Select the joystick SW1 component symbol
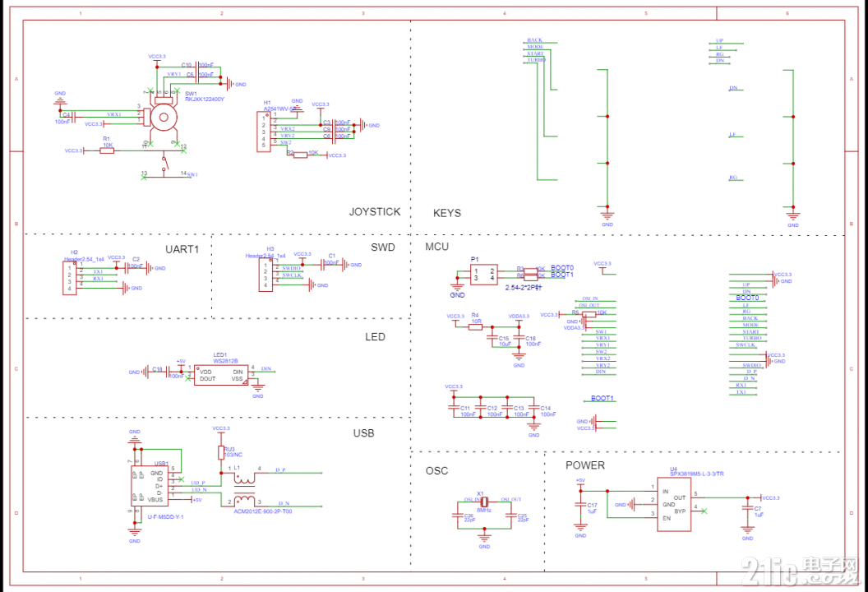Screen dimensions: 868x592 (x=162, y=117)
